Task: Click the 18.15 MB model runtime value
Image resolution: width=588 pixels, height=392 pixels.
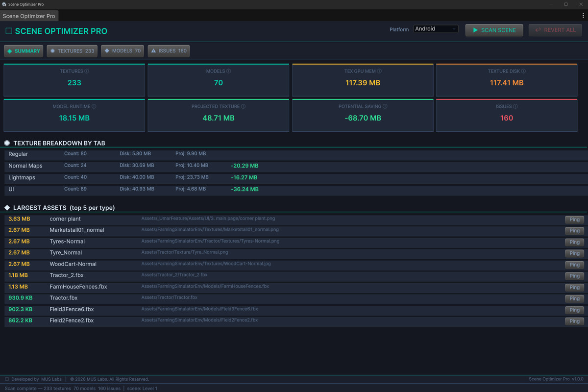Action: pyautogui.click(x=74, y=118)
